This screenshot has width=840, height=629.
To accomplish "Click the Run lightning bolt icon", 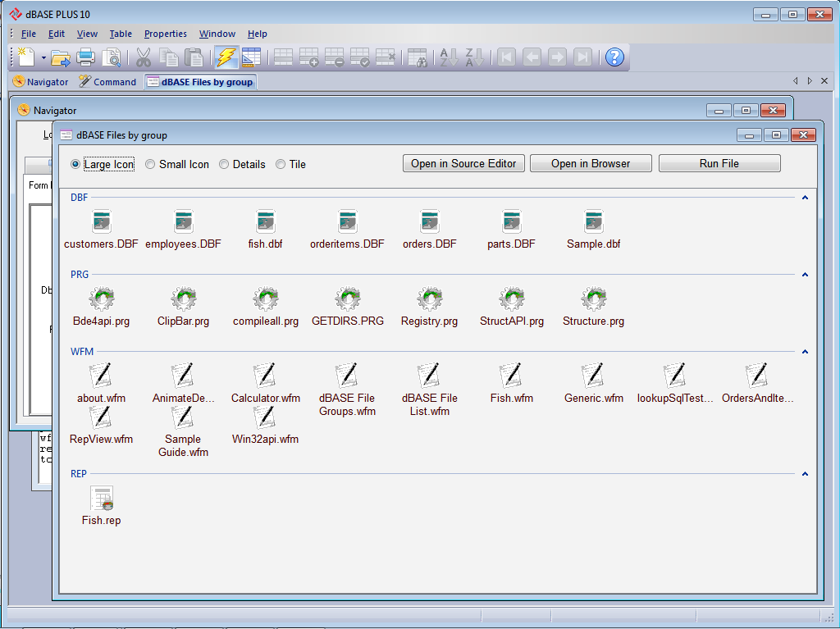I will tap(226, 57).
